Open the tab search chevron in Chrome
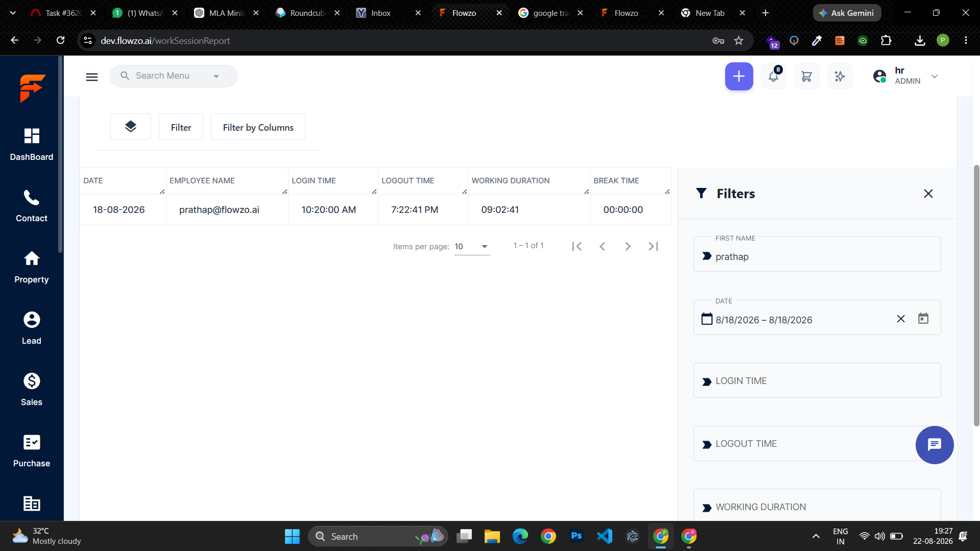 [13, 13]
